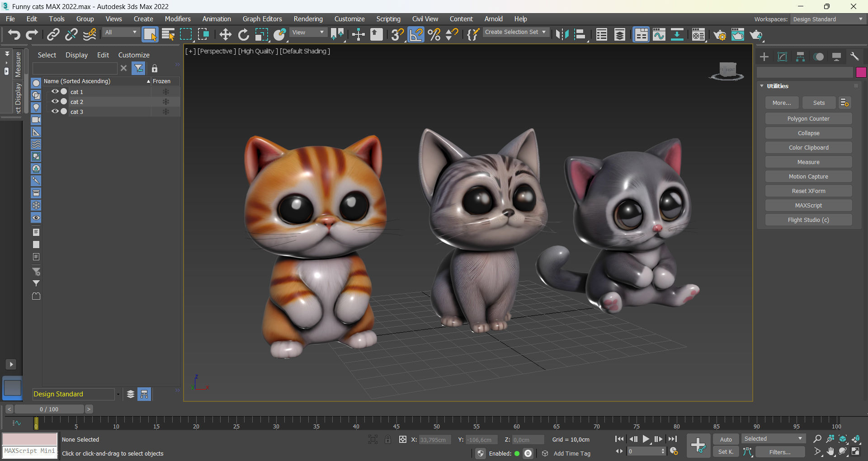
Task: Click the Pan View hand icon
Action: coord(830,452)
